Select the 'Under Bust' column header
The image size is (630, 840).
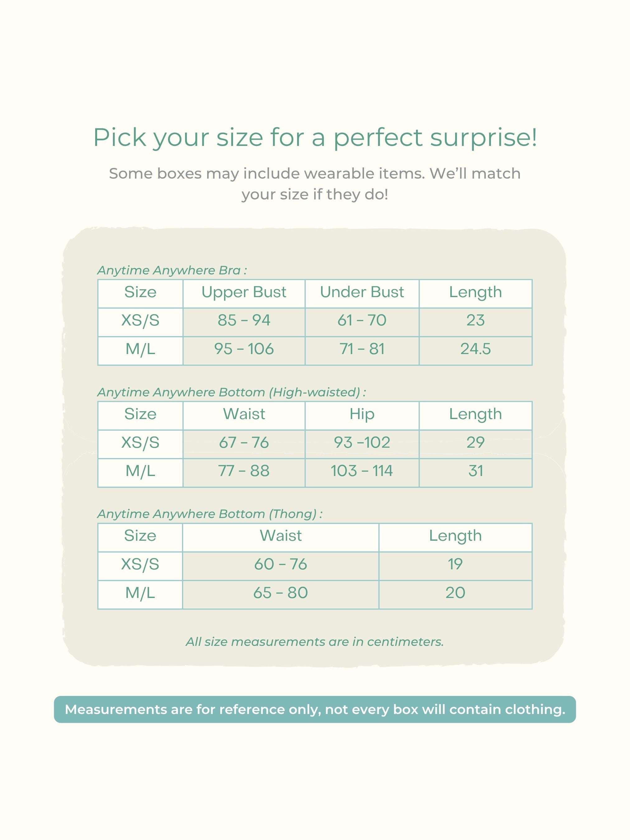pos(362,292)
